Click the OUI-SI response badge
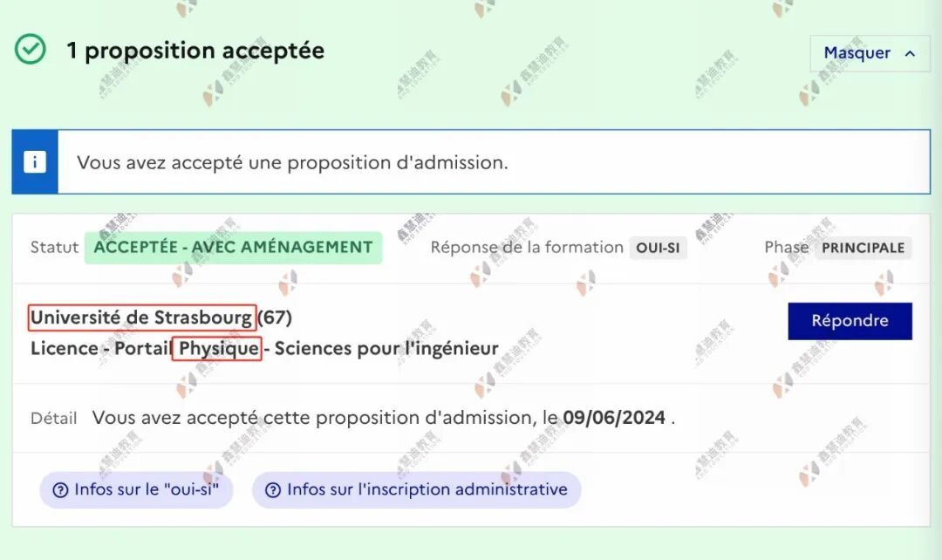Screen dimensions: 942x560 658,248
